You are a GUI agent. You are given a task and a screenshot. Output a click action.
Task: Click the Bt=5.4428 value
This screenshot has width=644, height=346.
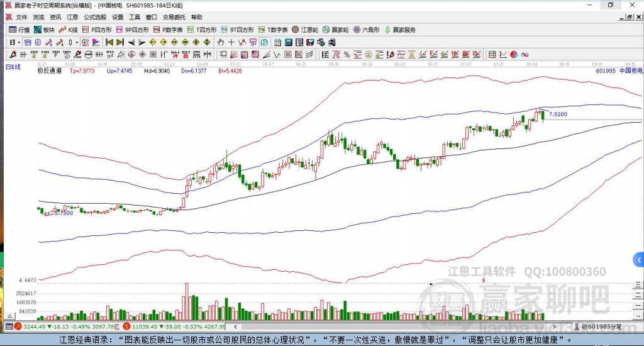point(230,70)
